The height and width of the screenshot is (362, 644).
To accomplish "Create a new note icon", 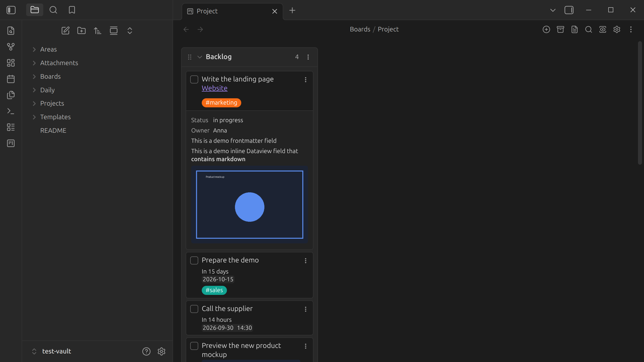I will [65, 31].
